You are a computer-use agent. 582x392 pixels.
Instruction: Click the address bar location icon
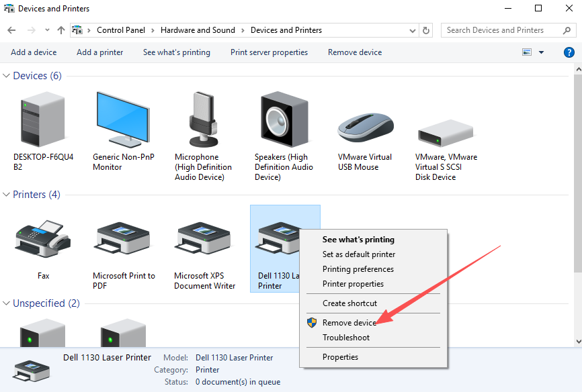[x=77, y=30]
